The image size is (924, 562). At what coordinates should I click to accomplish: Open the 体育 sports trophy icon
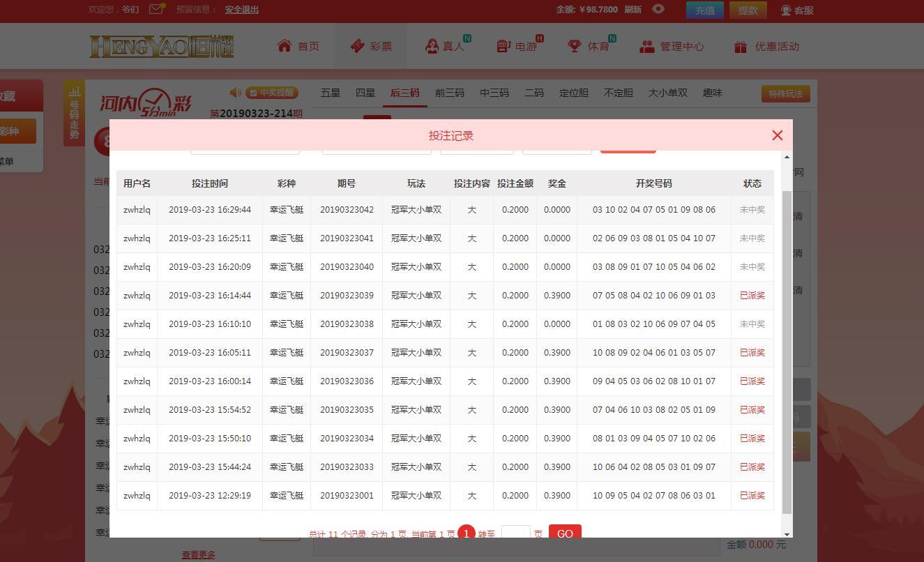[575, 46]
